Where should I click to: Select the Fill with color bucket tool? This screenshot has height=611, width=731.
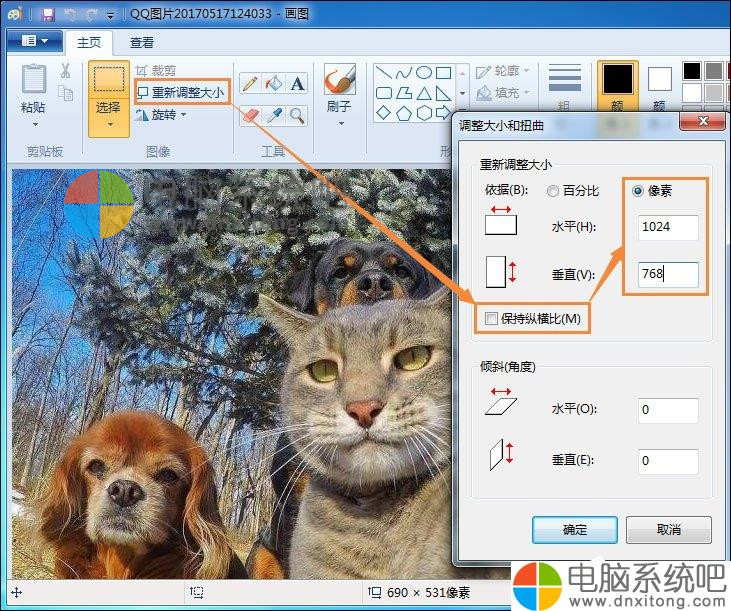tap(274, 84)
